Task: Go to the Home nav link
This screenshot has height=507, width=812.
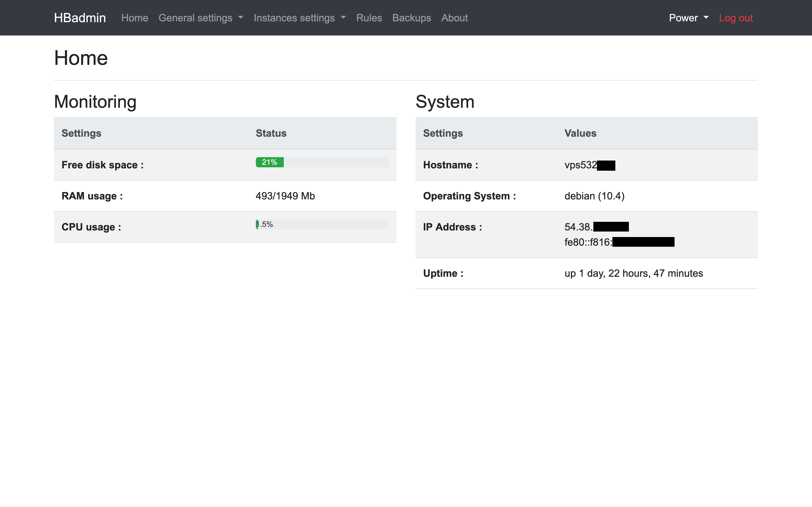Action: 134,18
